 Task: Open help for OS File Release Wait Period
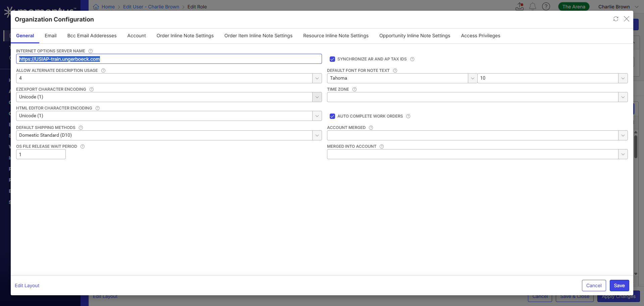83,146
